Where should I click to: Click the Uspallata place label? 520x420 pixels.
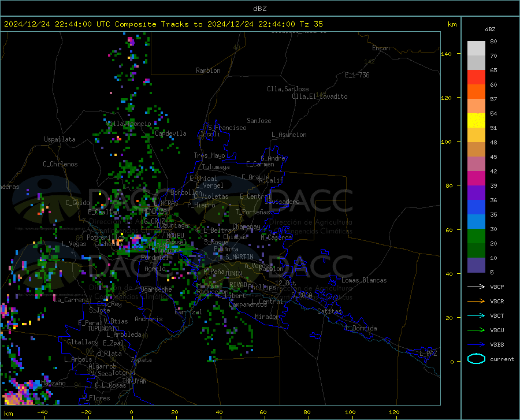coord(60,139)
